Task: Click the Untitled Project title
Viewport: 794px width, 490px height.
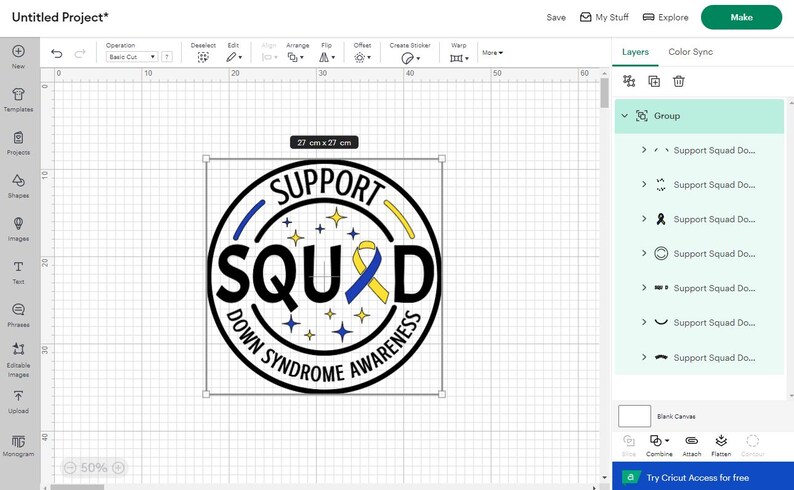Action: 60,17
